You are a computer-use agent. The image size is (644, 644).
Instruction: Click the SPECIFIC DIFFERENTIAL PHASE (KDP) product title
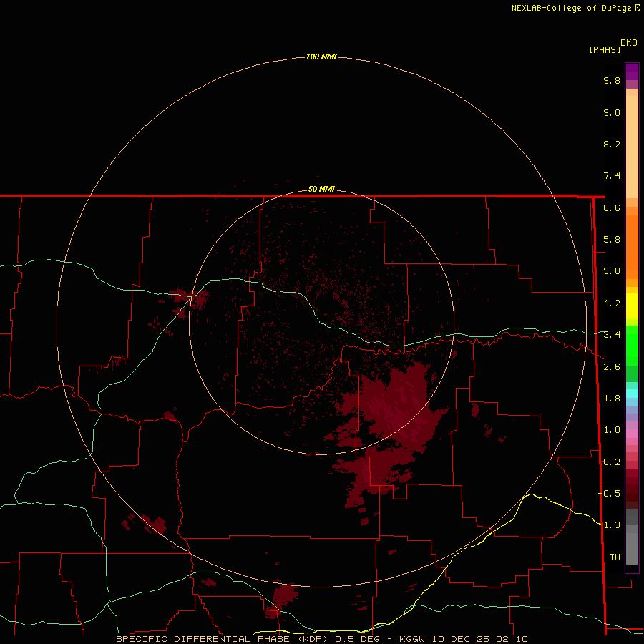click(222, 639)
